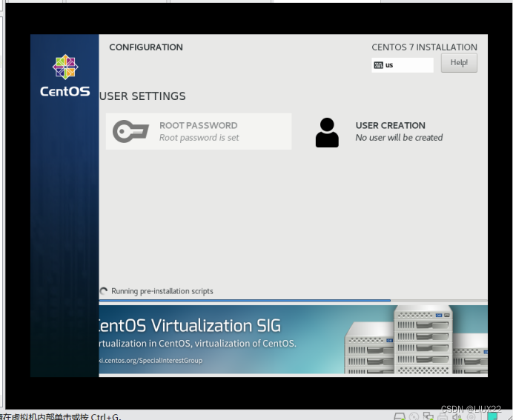The width and height of the screenshot is (513, 420).
Task: Click the VMware sound card status icon
Action: click(457, 416)
